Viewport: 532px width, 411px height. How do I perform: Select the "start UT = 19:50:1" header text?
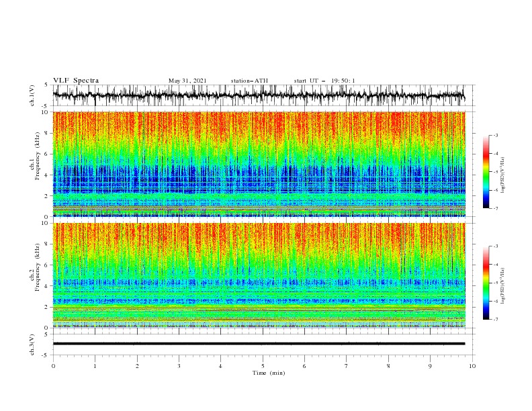324,81
